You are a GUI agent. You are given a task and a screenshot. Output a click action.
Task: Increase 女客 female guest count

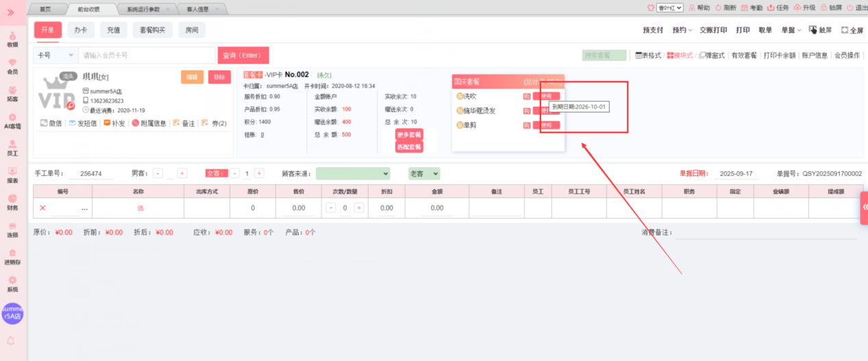259,173
